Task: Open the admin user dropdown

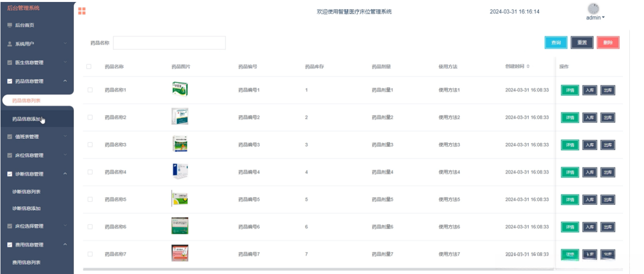Action: 596,18
